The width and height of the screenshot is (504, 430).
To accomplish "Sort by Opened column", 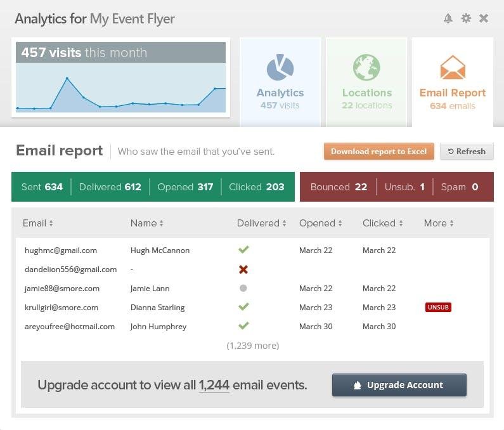I will [320, 223].
